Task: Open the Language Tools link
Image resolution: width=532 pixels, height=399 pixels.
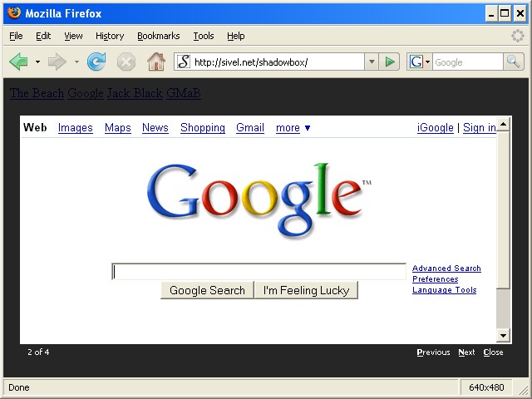Action: click(444, 290)
